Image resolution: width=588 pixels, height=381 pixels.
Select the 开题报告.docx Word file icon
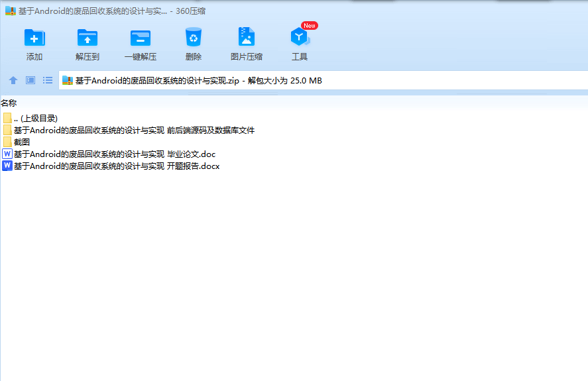coord(7,166)
